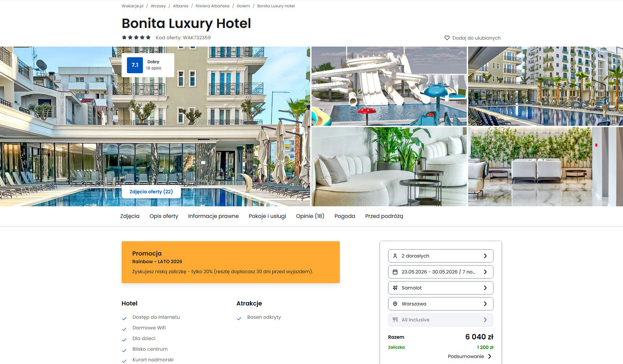Screen dimensions: 623x364
Task: Click the five-star hotel rating icons
Action: [x=136, y=37]
